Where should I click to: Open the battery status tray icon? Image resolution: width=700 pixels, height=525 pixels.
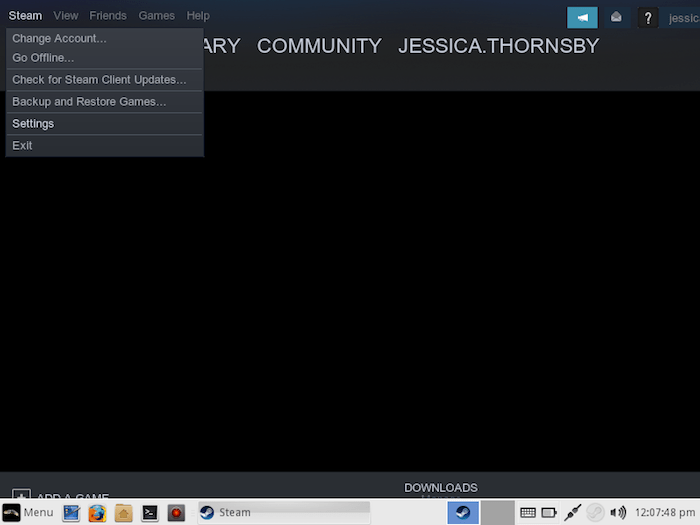pos(549,512)
